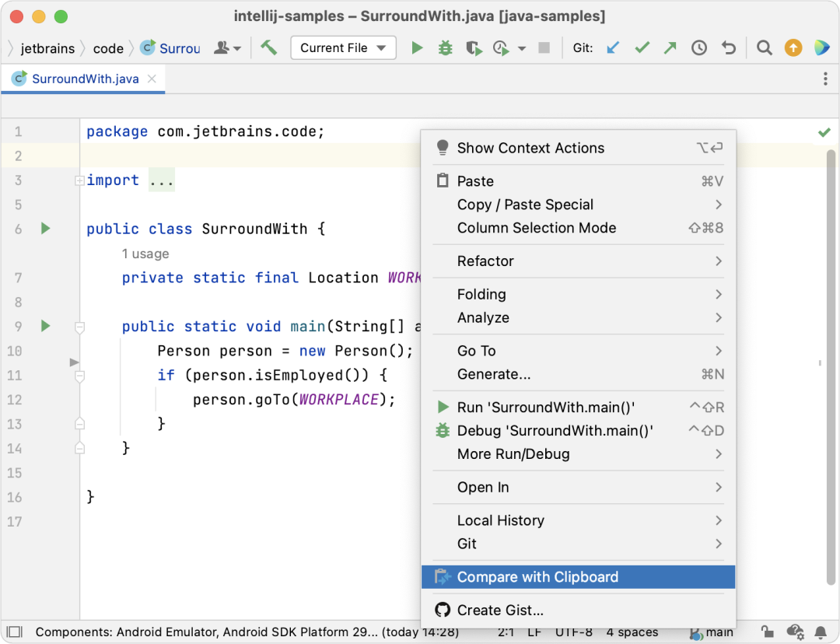Click the Git Push arrow icon
Viewport: 840px width, 644px height.
(x=670, y=47)
